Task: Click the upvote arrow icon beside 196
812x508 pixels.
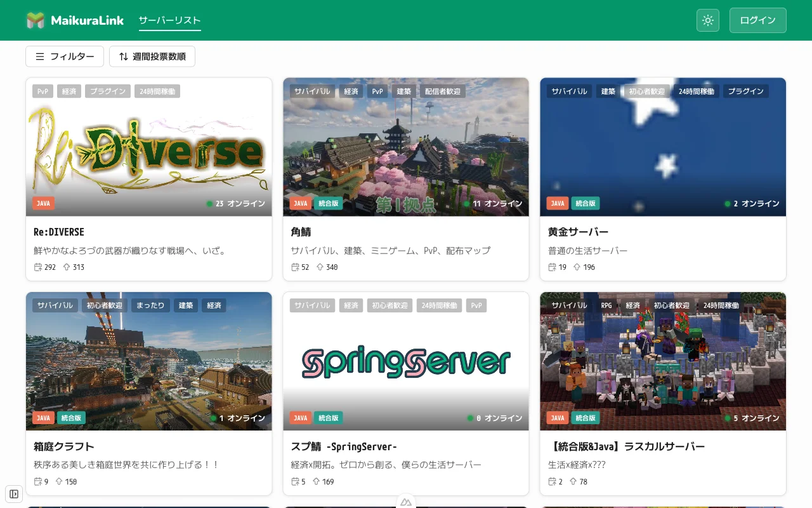Action: point(577,267)
